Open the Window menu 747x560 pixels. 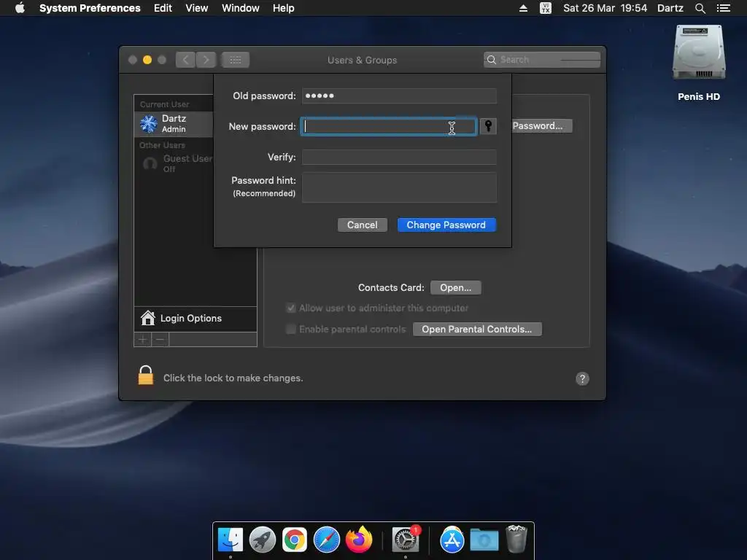pos(241,8)
